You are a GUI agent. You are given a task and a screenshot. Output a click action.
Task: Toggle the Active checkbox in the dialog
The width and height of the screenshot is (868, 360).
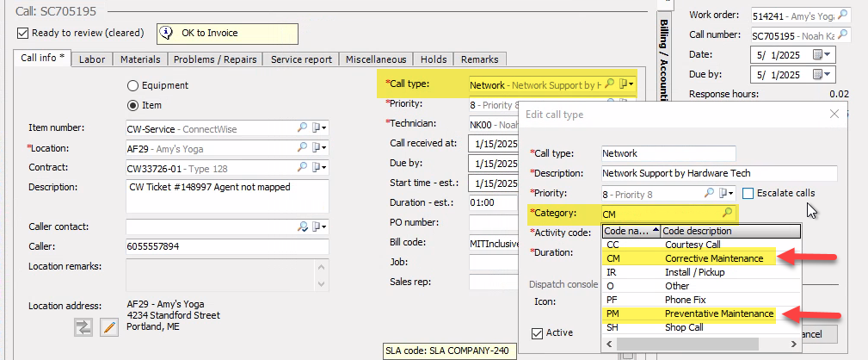tap(537, 332)
